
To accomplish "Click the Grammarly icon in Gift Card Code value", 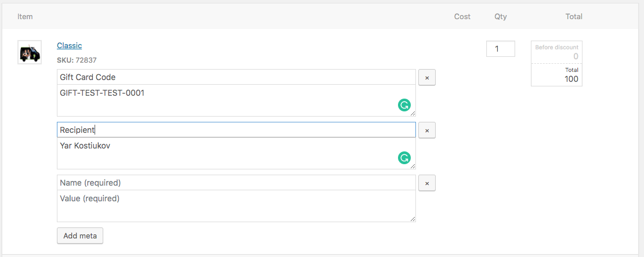I will (x=404, y=105).
